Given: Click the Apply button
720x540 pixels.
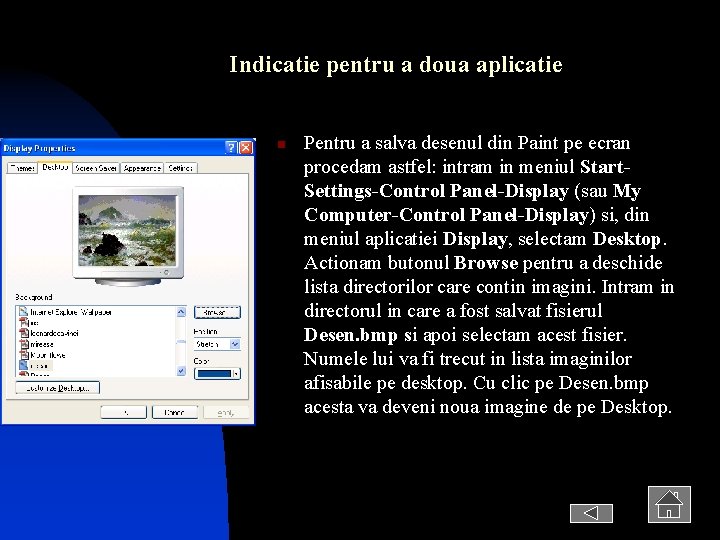Looking at the screenshot, I should coord(226,412).
